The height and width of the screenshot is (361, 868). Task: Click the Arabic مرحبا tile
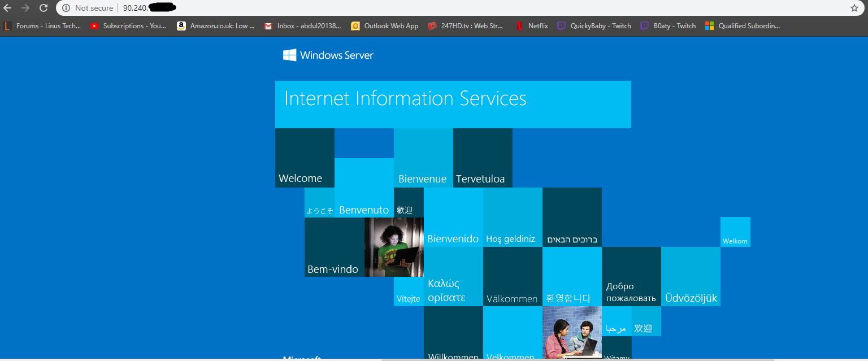coord(617,321)
